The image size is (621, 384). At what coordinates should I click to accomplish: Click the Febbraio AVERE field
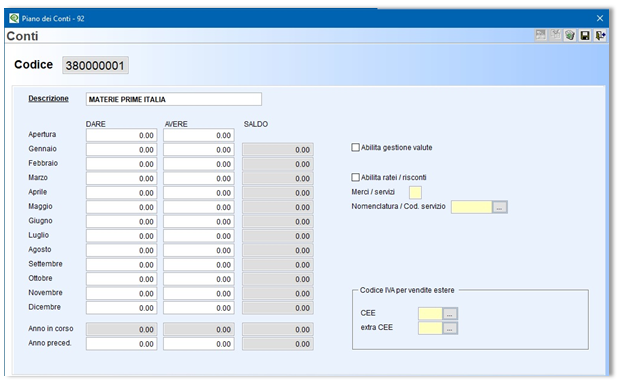coord(198,164)
